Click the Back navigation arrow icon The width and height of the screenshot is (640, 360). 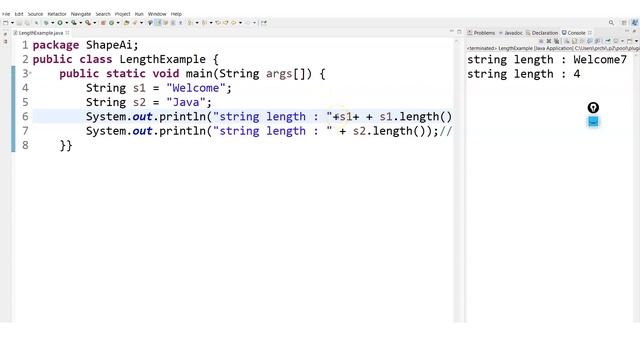[x=233, y=23]
